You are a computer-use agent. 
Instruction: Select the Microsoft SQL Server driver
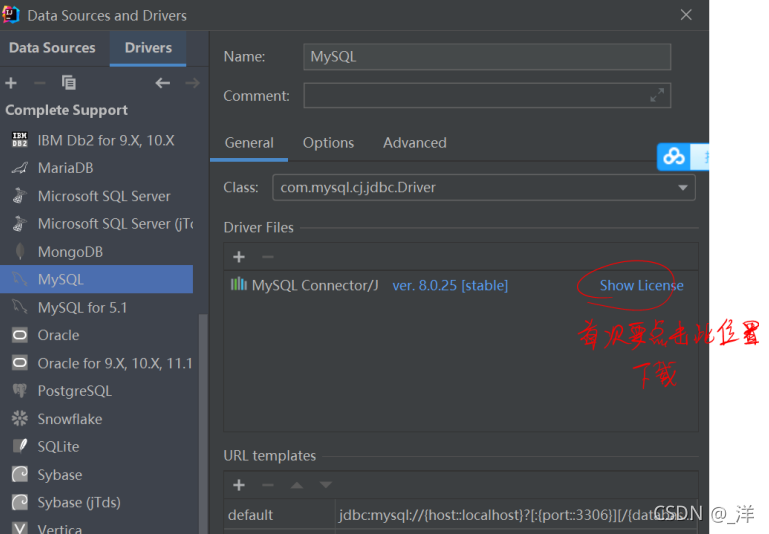[x=97, y=196]
